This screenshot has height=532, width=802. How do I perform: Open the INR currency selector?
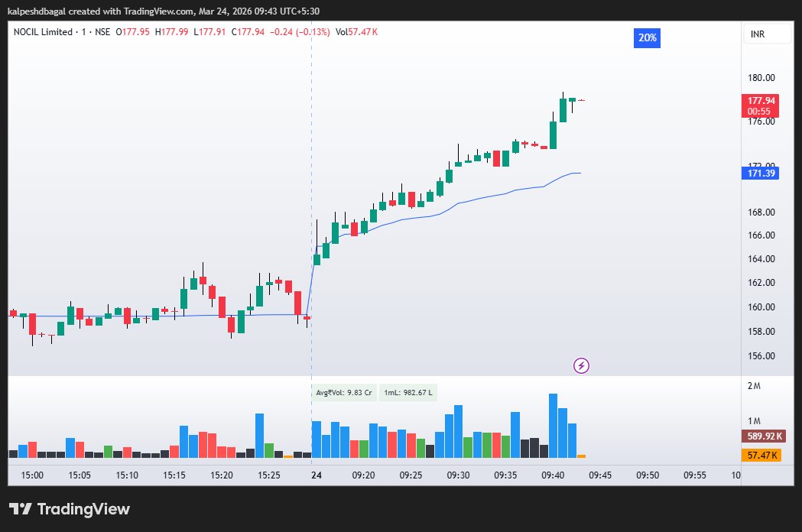[766, 34]
